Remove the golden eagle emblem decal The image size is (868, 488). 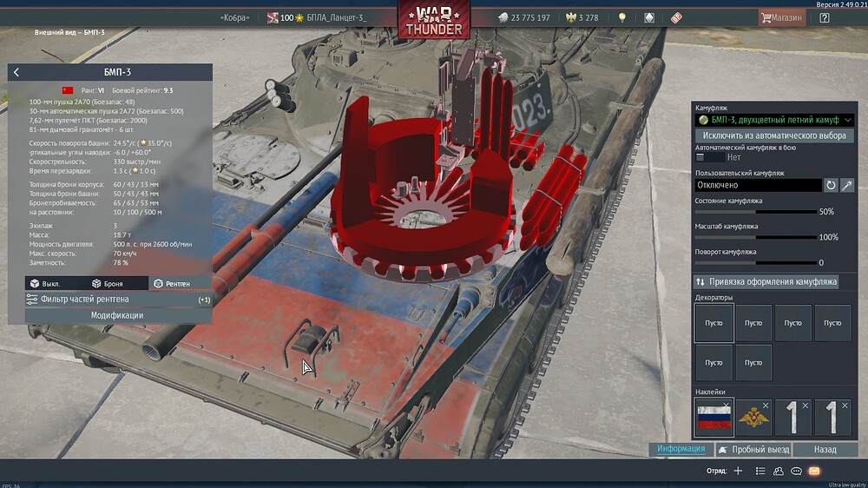pyautogui.click(x=766, y=406)
